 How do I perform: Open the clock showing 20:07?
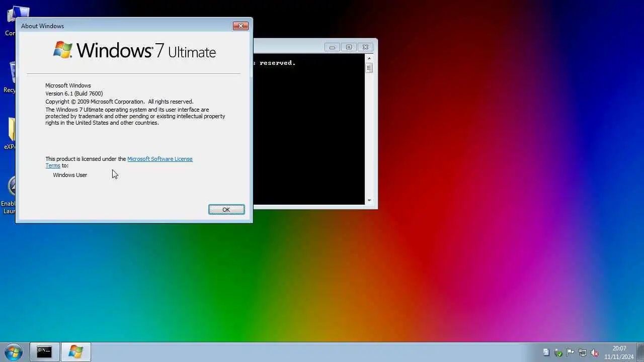click(x=619, y=352)
